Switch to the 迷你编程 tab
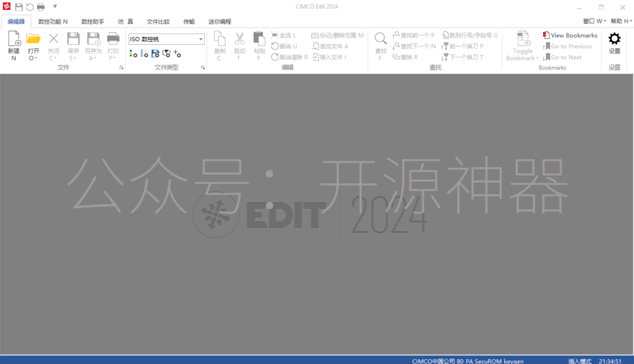 pyautogui.click(x=220, y=22)
